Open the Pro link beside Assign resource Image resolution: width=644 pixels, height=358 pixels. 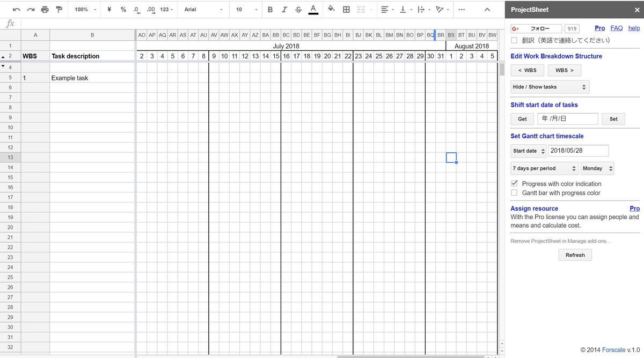(634, 208)
